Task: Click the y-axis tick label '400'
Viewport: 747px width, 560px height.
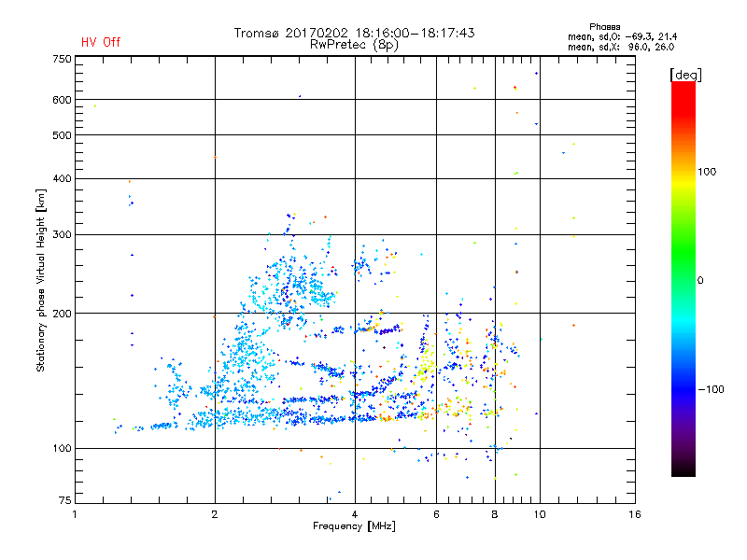Action: [63, 178]
